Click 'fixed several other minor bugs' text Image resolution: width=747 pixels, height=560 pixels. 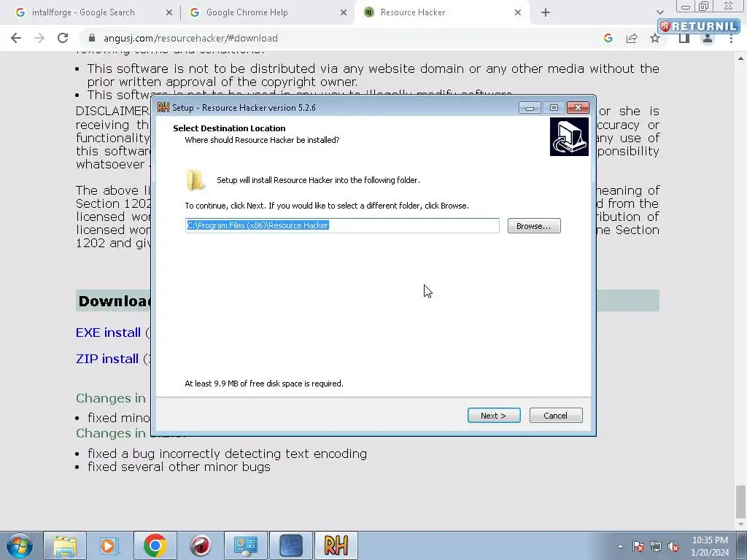pos(179,467)
